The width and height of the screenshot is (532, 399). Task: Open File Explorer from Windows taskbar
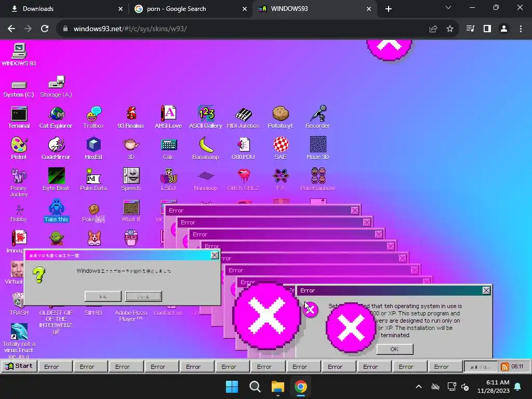(x=278, y=387)
